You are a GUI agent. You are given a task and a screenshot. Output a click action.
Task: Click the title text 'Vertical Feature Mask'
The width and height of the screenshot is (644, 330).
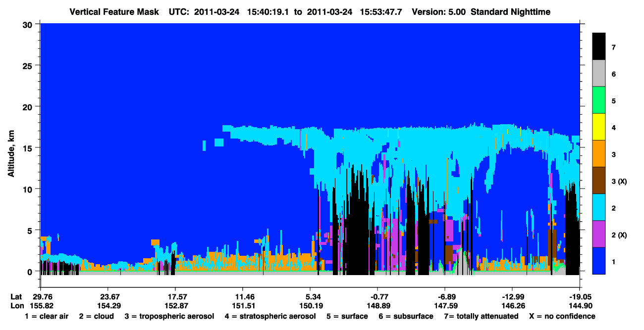click(x=115, y=12)
